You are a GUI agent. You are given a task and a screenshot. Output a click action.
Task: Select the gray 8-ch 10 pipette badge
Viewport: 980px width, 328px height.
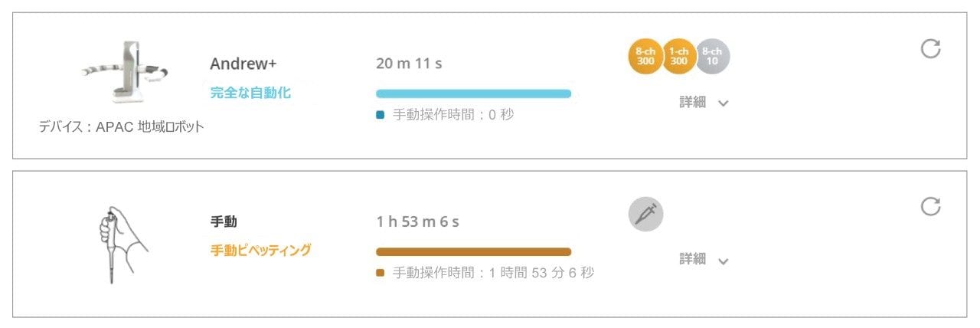point(713,57)
